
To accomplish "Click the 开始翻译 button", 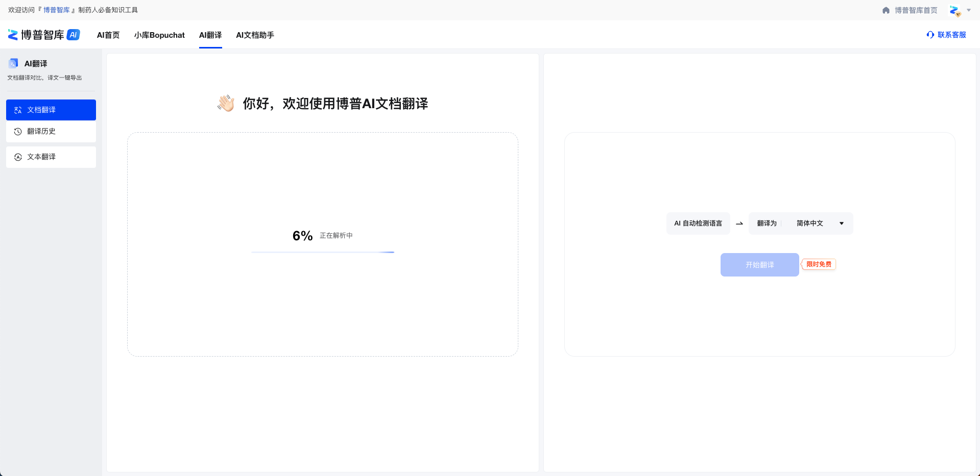I will pyautogui.click(x=760, y=265).
